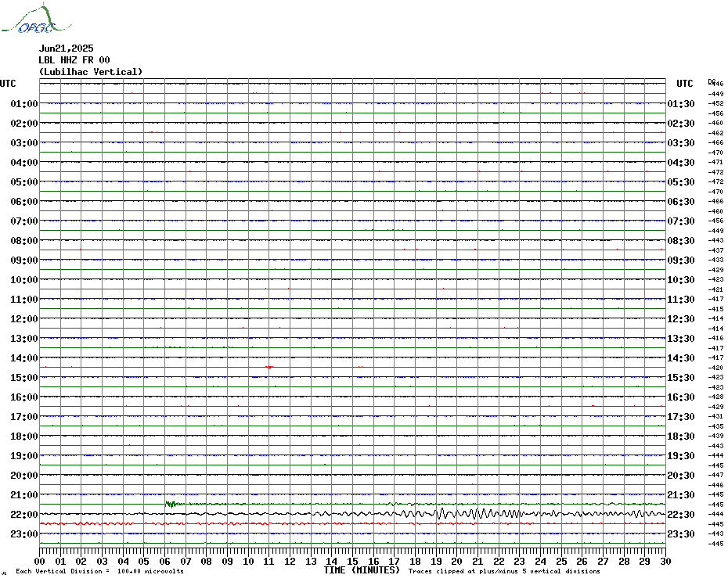Click the Jun21,2025 date label
The image size is (728, 582).
66,48
